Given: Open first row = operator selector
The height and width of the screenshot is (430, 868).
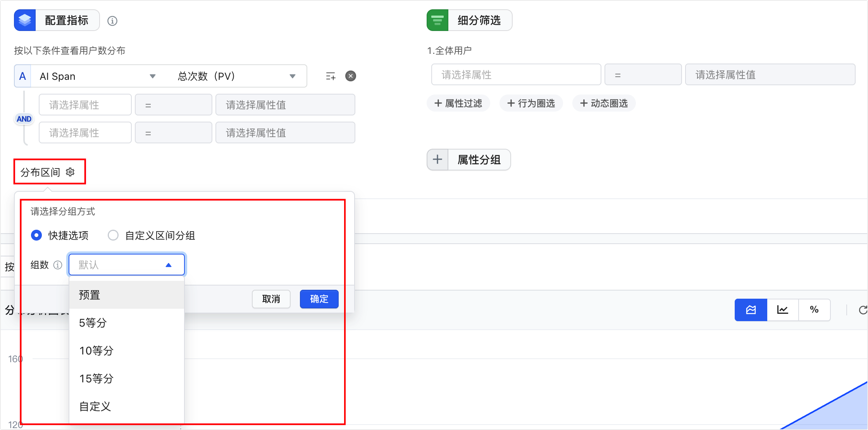Looking at the screenshot, I should click(174, 105).
